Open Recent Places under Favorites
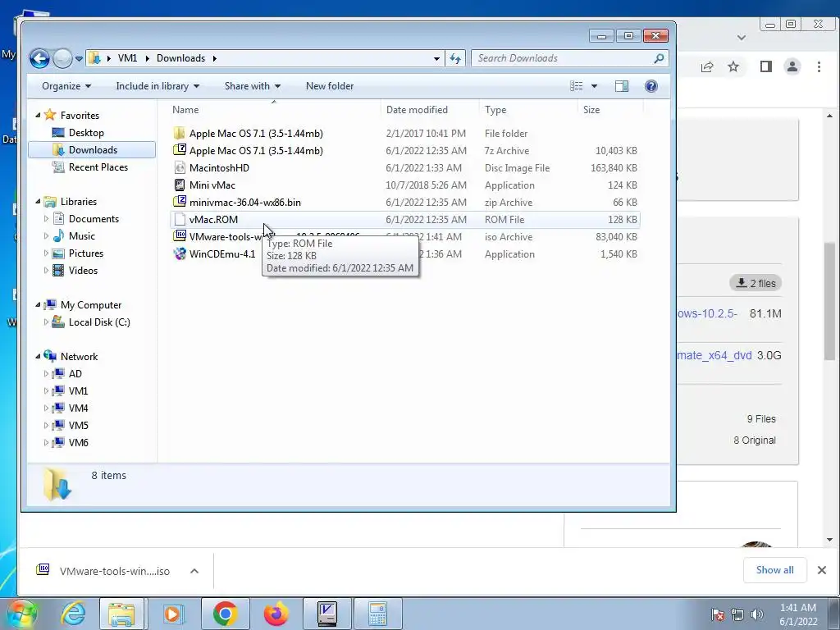This screenshot has height=630, width=840. [98, 167]
